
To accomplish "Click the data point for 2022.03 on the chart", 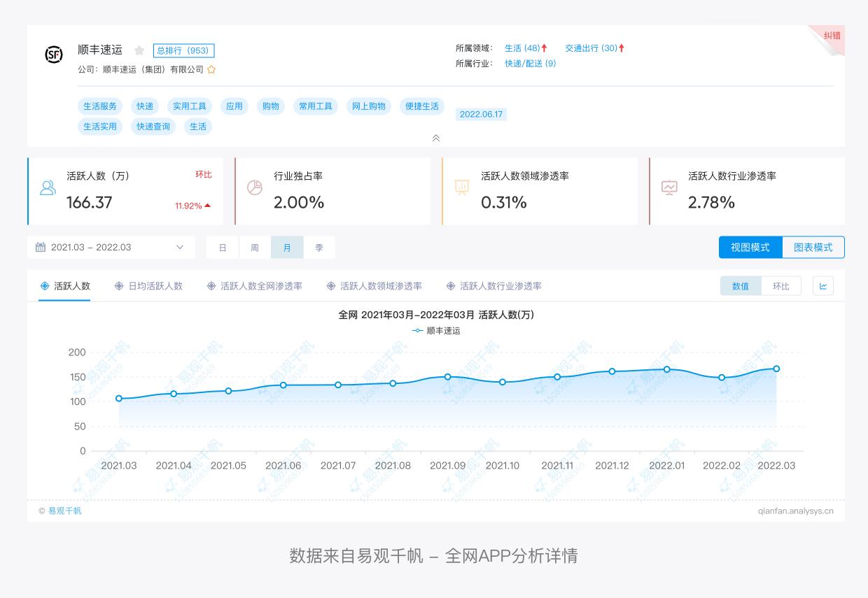I will [x=776, y=368].
